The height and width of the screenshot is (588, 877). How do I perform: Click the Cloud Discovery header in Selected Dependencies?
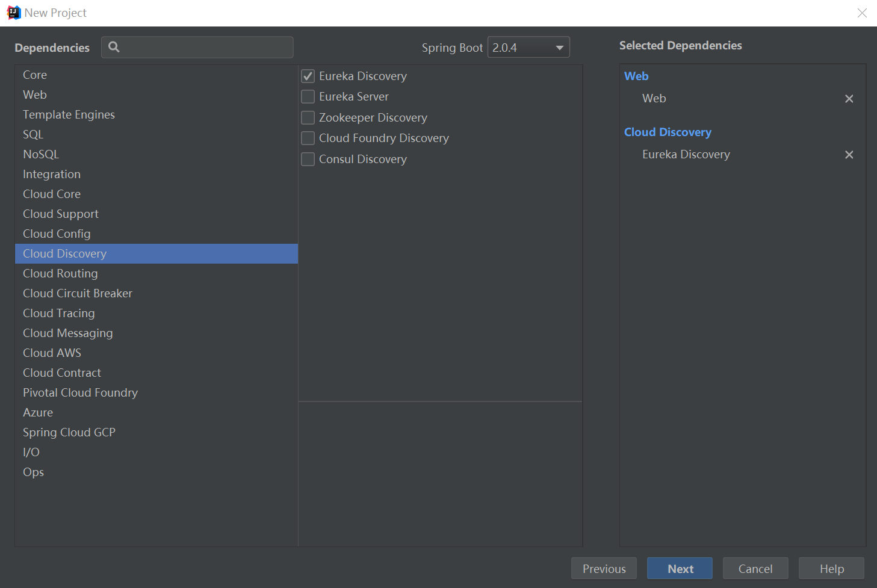pos(668,132)
